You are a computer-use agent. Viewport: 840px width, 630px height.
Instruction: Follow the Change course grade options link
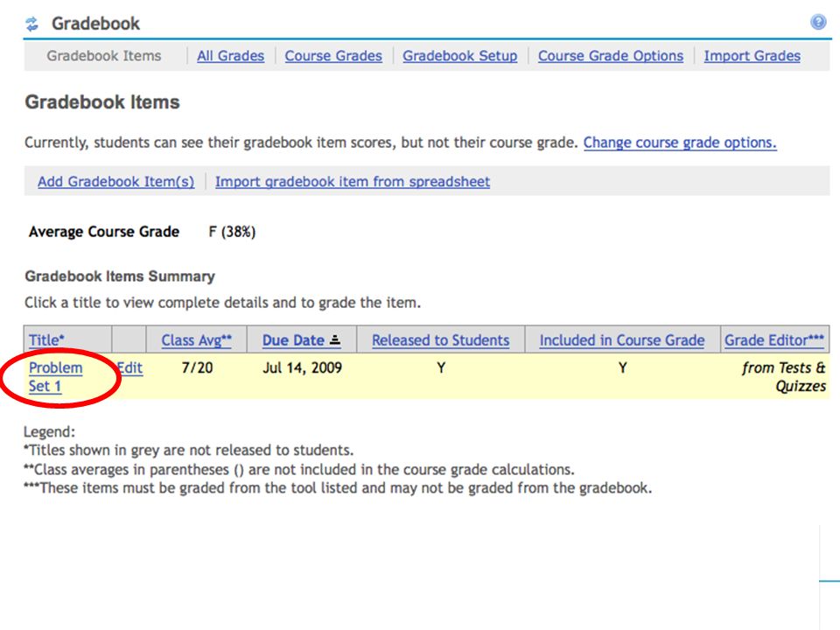coord(680,143)
